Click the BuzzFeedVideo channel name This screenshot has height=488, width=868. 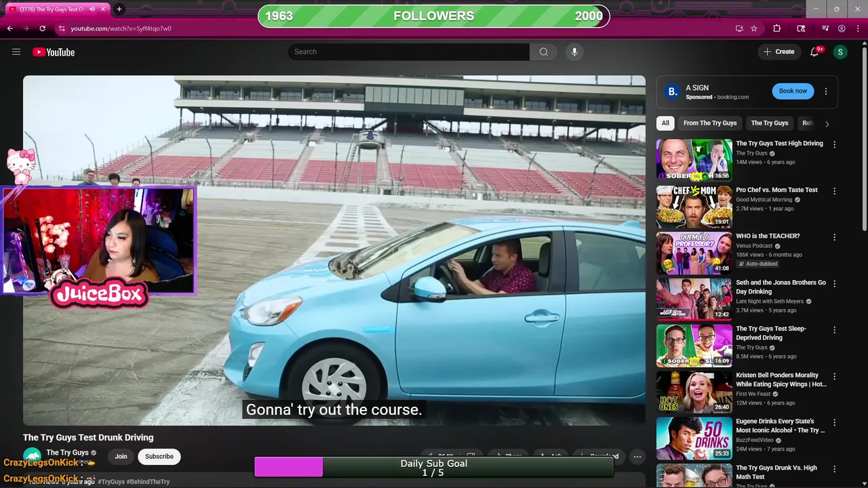(755, 440)
